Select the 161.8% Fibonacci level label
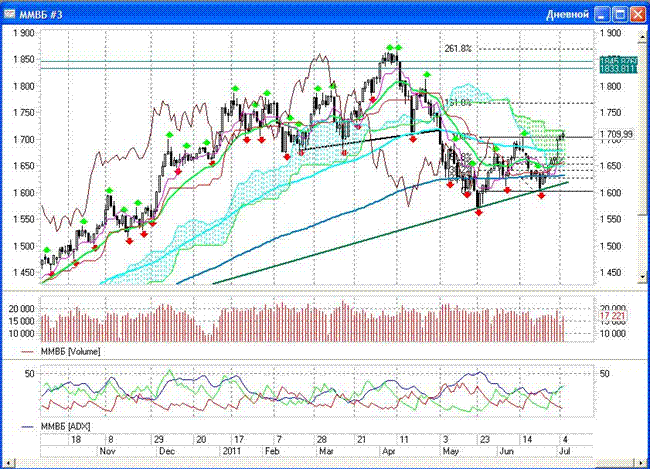This screenshot has height=469, width=650. 458,102
